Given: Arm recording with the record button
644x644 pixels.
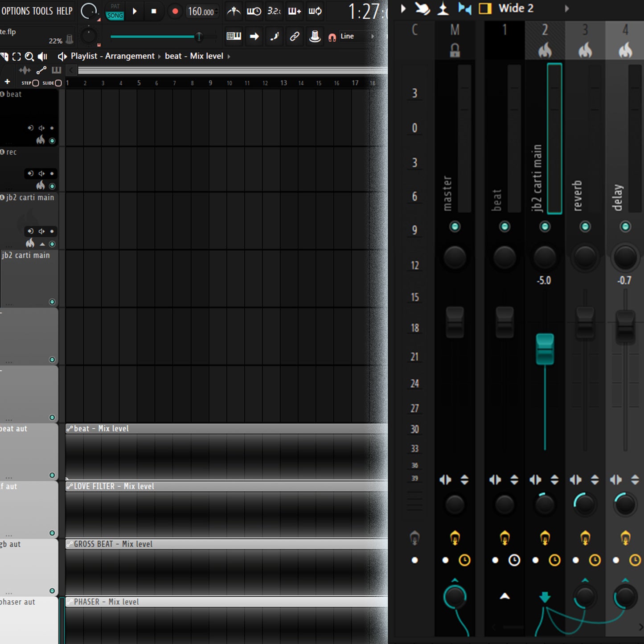Looking at the screenshot, I should tap(175, 11).
